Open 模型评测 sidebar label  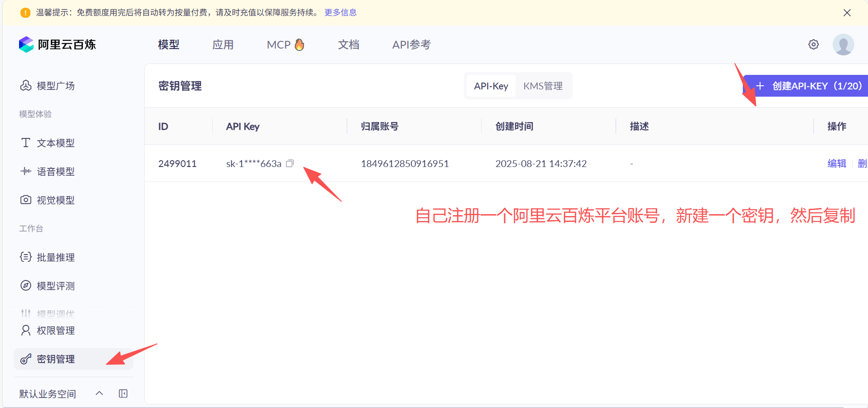(x=56, y=285)
